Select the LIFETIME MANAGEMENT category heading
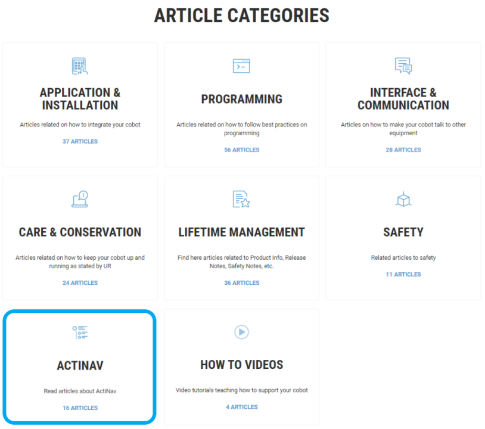This screenshot has width=485, height=429. coord(242,232)
